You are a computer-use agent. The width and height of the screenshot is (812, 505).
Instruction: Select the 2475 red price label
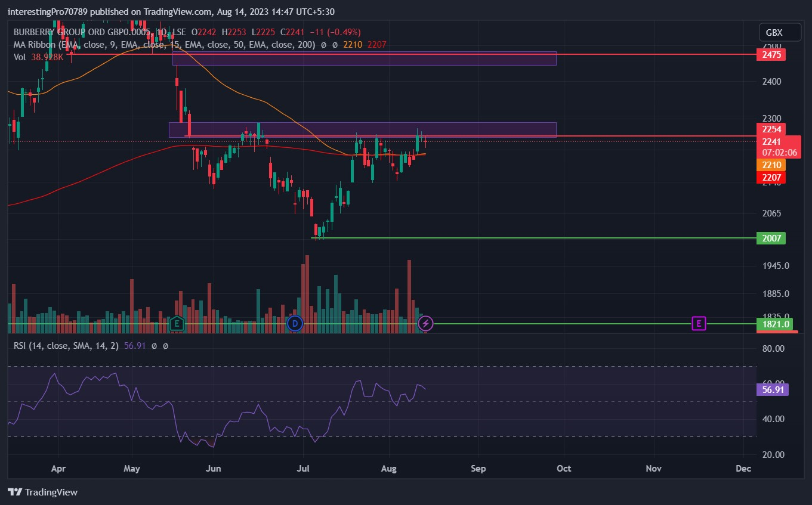[x=770, y=55]
